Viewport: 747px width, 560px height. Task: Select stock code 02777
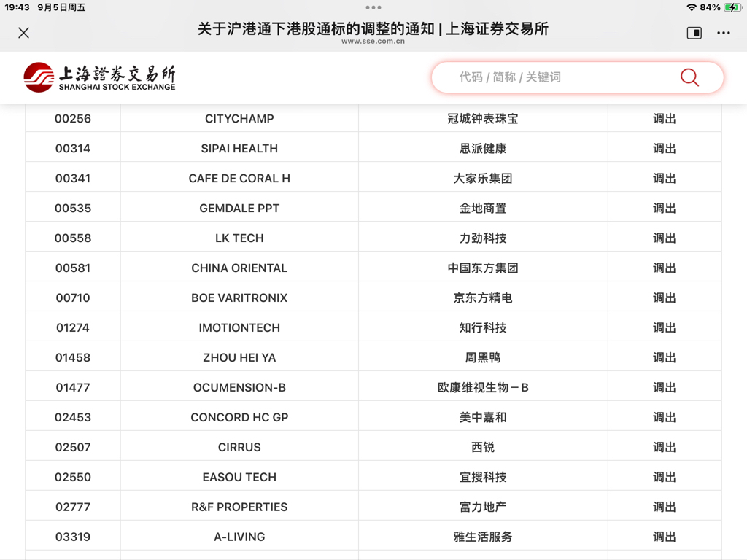click(x=73, y=507)
